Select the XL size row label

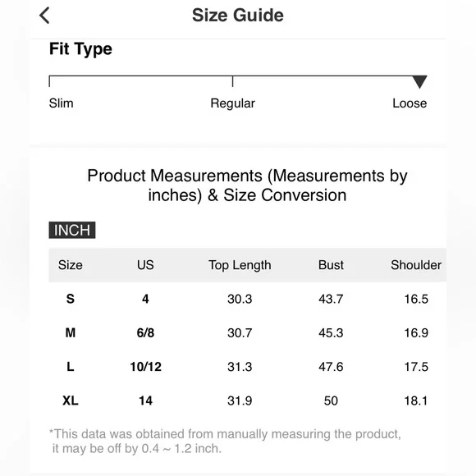click(x=70, y=400)
